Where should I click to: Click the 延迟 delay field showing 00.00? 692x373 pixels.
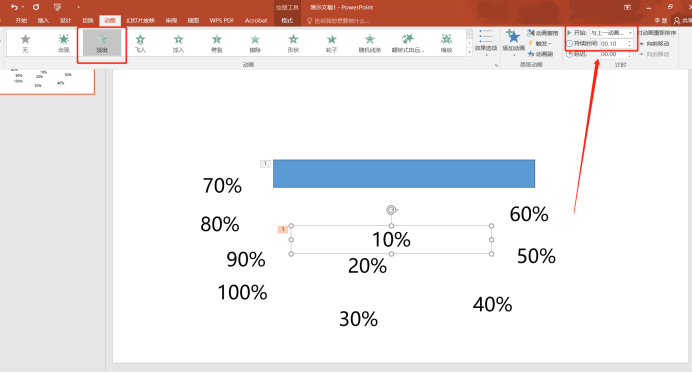click(x=613, y=54)
